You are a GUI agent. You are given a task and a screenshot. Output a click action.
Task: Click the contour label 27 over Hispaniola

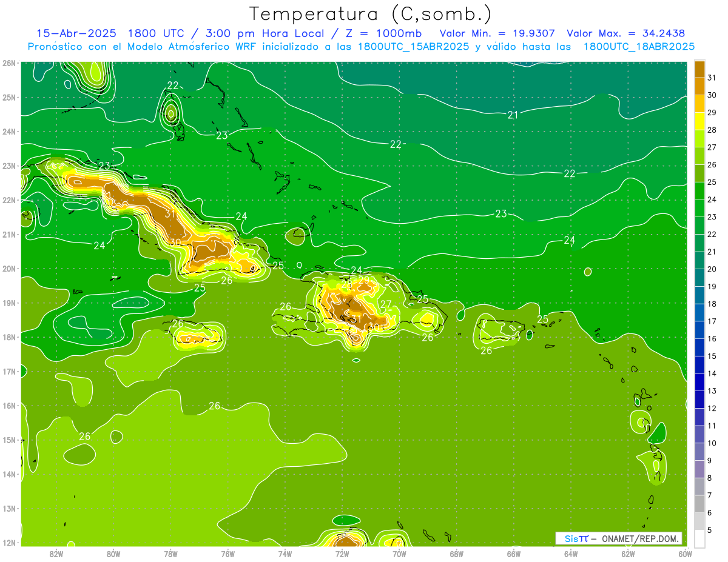pos(386,304)
